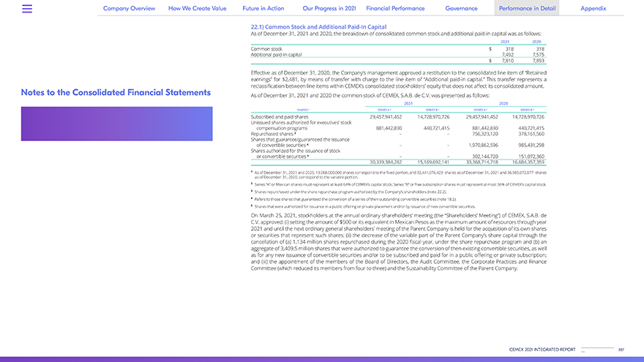
Task: Jump to the Appendix tab
Action: pyautogui.click(x=593, y=8)
